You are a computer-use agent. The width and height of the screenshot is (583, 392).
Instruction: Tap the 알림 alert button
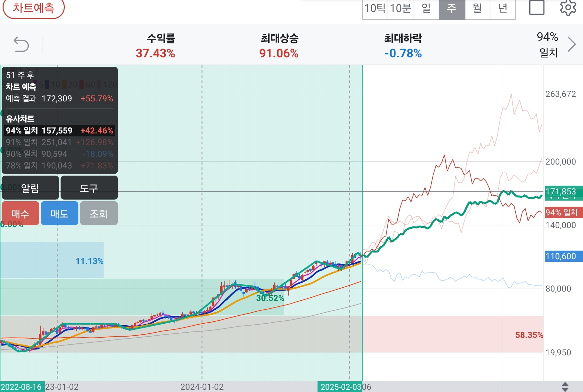click(30, 188)
